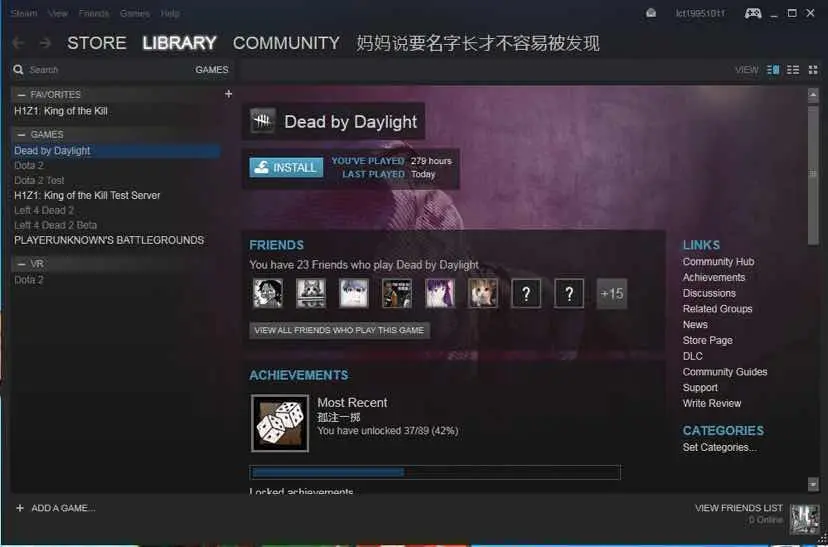Open the fifth friend avatar

coord(440,293)
